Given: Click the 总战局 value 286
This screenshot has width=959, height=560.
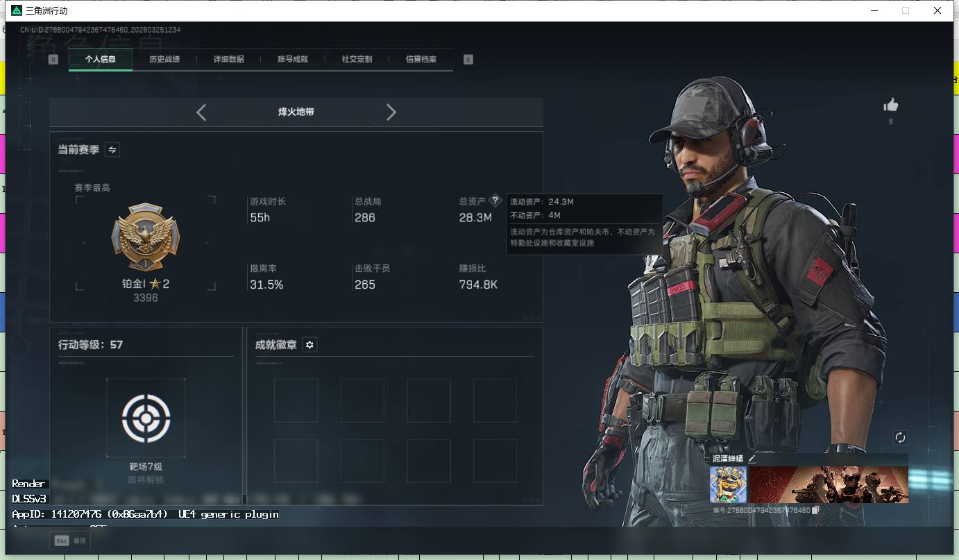Looking at the screenshot, I should [x=365, y=218].
